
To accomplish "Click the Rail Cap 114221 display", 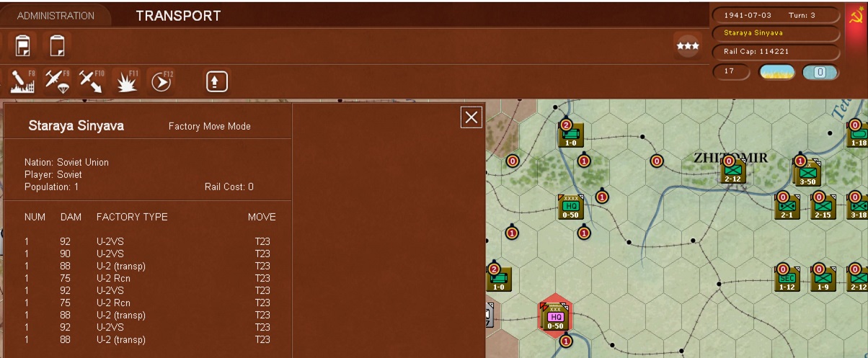I will [x=776, y=52].
